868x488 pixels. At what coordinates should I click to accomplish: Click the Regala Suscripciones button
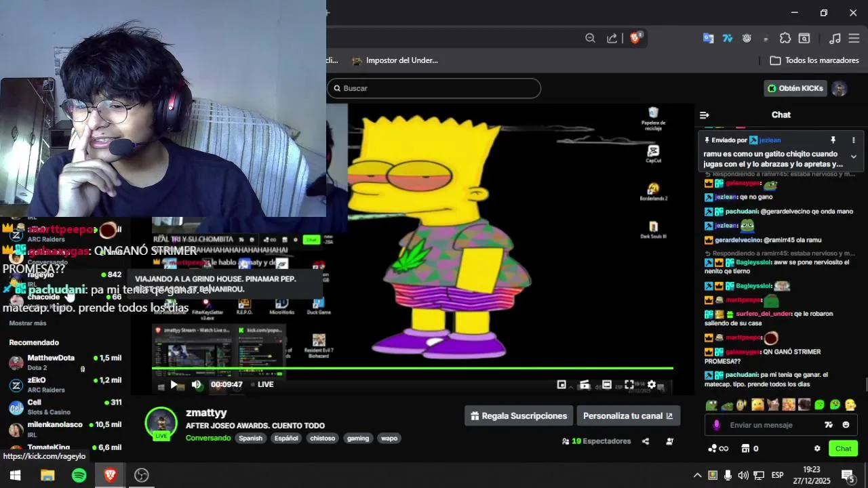point(519,416)
